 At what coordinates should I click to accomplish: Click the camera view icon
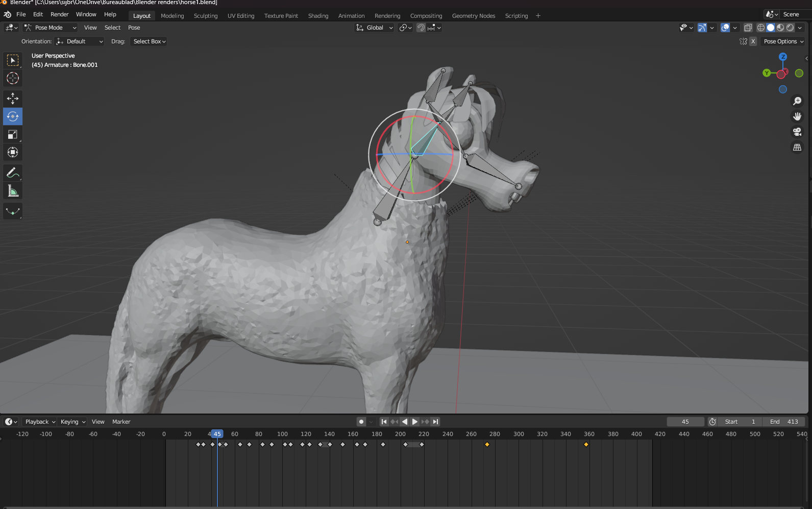[797, 132]
